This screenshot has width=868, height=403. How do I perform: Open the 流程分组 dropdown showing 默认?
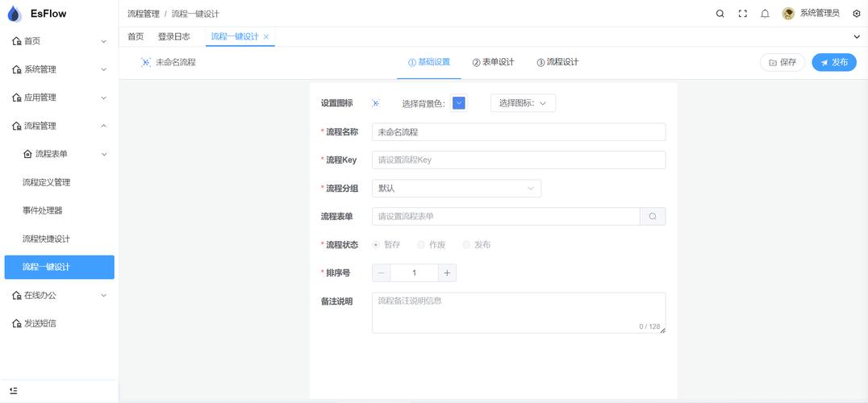point(457,189)
